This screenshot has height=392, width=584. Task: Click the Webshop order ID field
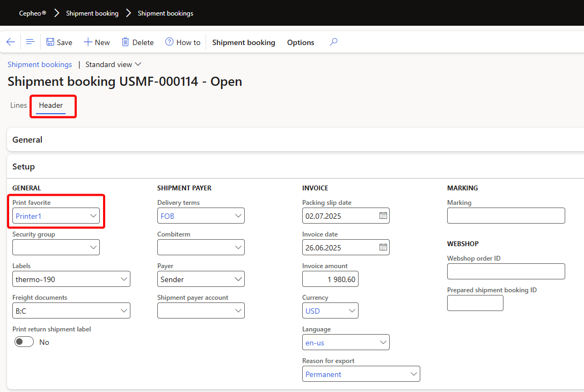tap(506, 271)
